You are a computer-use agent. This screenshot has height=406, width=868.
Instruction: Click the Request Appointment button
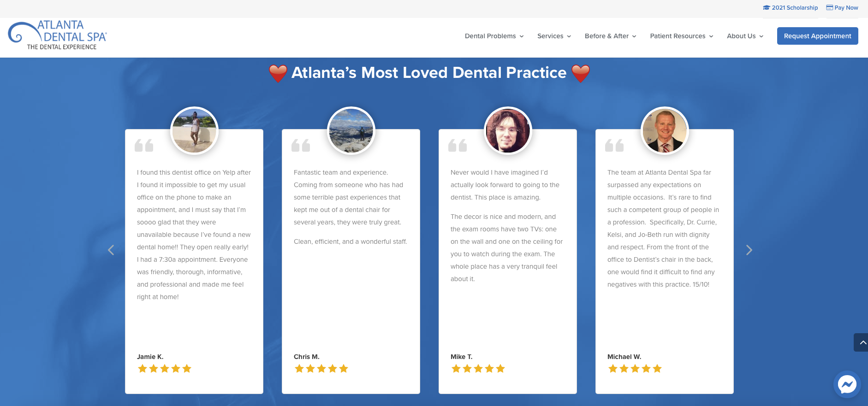point(817,36)
